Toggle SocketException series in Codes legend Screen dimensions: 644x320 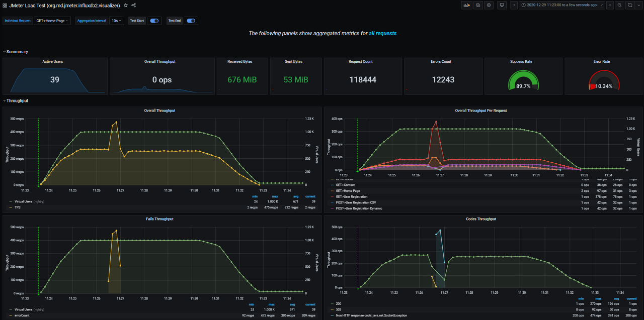[x=371, y=315]
